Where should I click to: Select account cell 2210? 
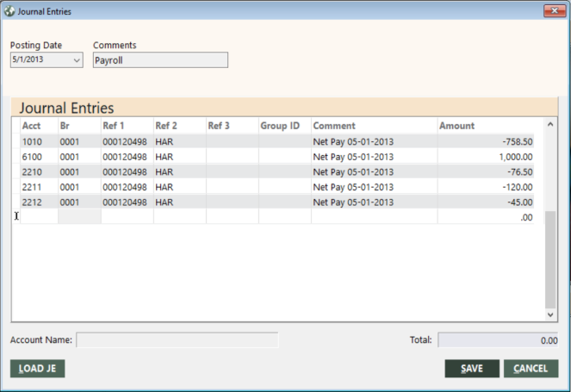coord(39,172)
